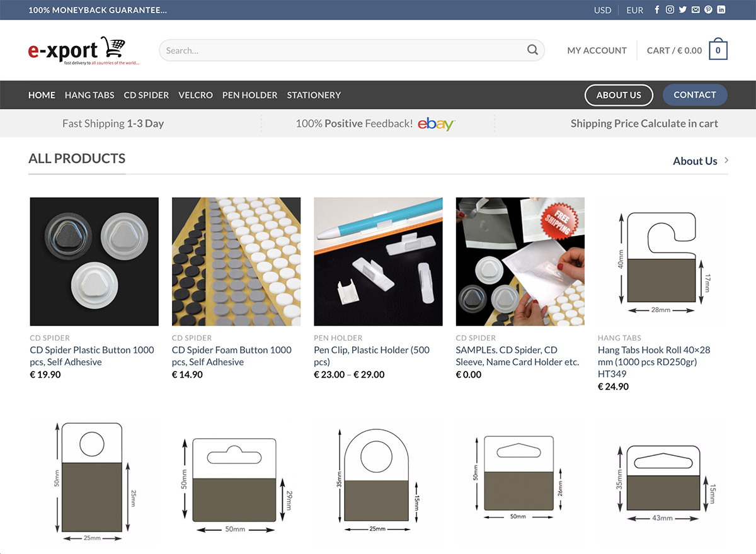This screenshot has height=554, width=756.
Task: Open the Pen Clip product thumbnail
Action: [378, 261]
